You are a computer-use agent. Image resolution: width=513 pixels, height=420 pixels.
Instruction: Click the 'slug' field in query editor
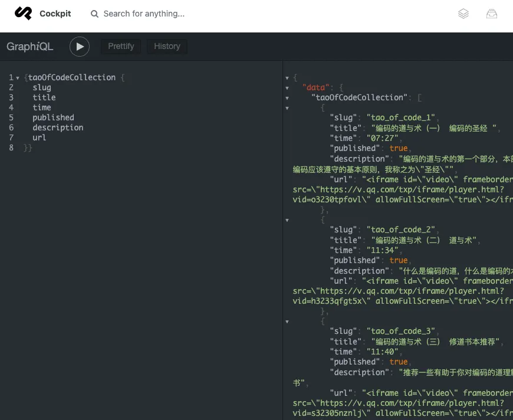[x=42, y=87]
